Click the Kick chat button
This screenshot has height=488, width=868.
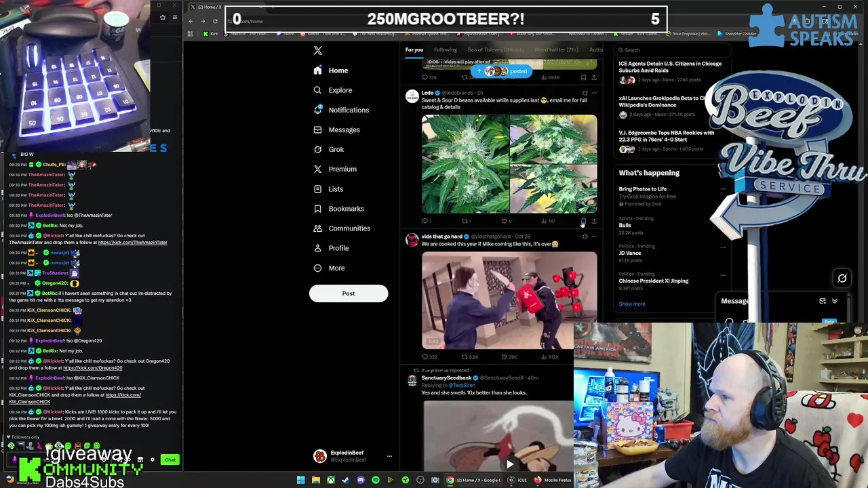pos(170,460)
